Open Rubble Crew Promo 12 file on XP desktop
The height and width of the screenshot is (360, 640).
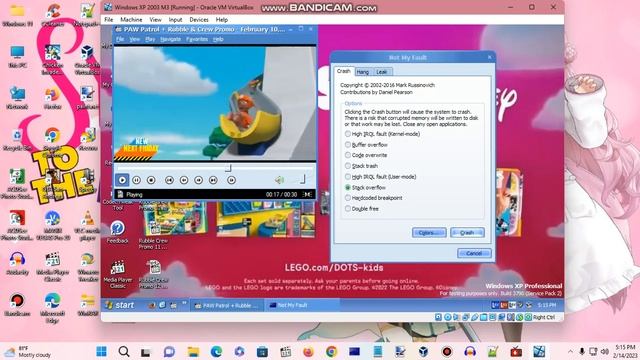coord(153,274)
